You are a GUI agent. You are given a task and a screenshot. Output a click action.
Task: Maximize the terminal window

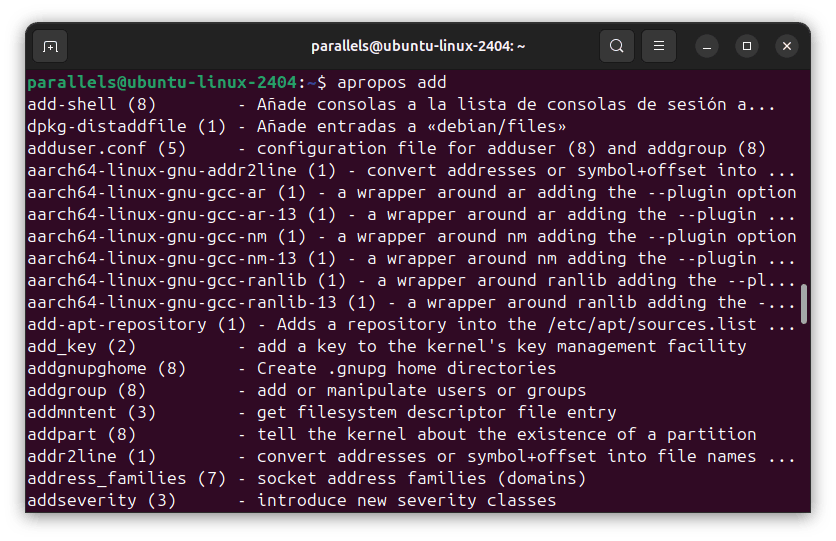[747, 46]
